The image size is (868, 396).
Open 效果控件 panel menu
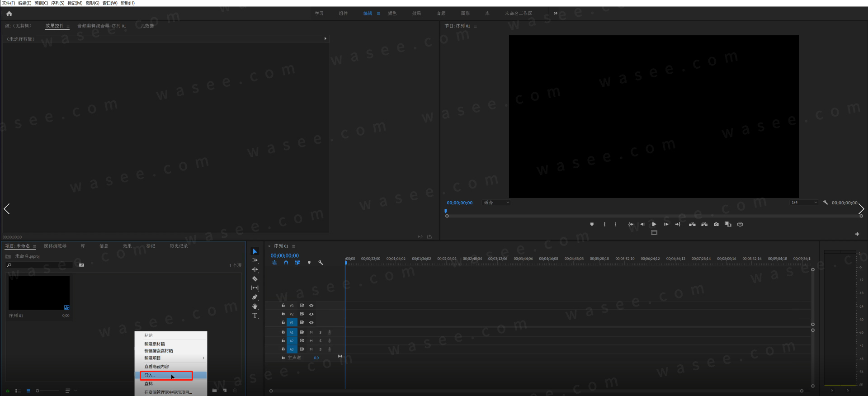click(x=68, y=26)
